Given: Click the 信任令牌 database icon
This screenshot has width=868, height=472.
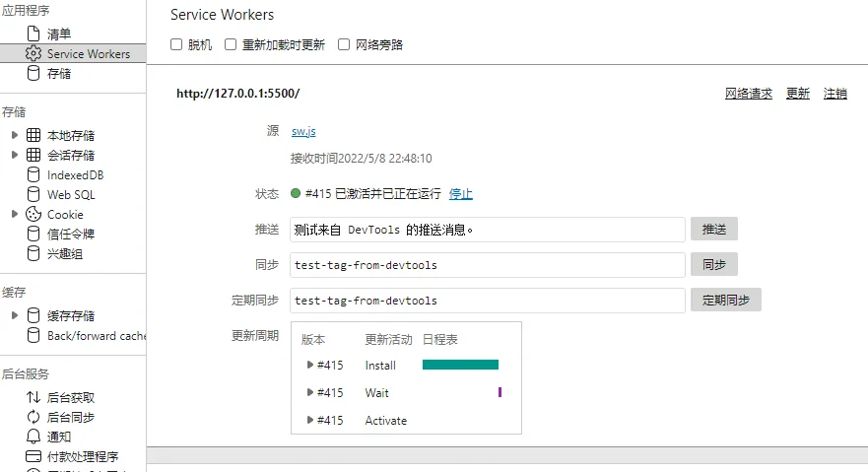Looking at the screenshot, I should [x=33, y=234].
